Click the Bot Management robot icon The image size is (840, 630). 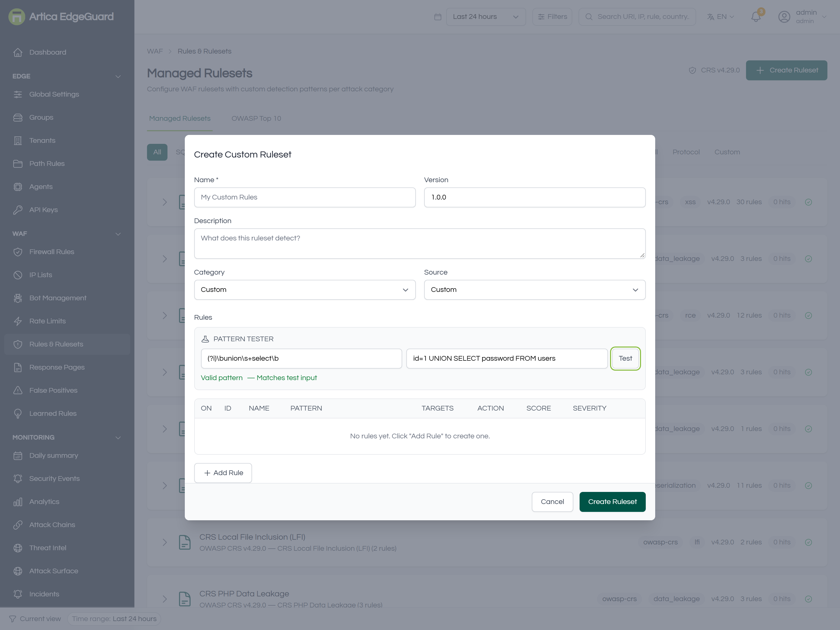pos(18,298)
